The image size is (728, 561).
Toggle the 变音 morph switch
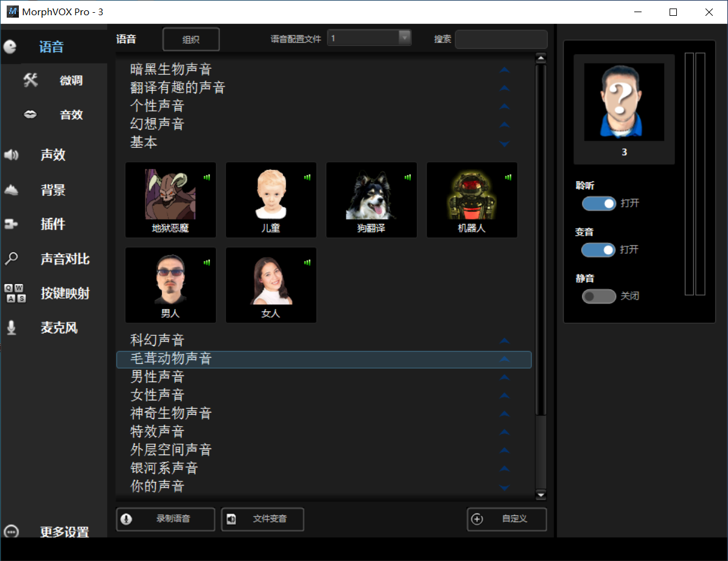tap(598, 249)
